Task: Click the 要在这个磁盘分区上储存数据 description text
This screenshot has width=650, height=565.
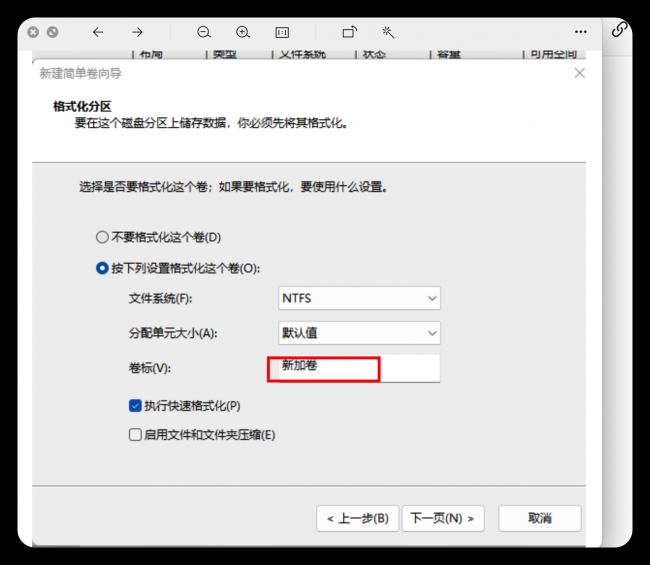Action: click(211, 123)
